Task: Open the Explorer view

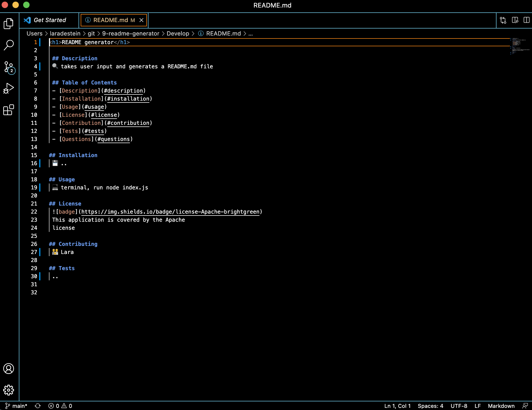Action: point(9,24)
